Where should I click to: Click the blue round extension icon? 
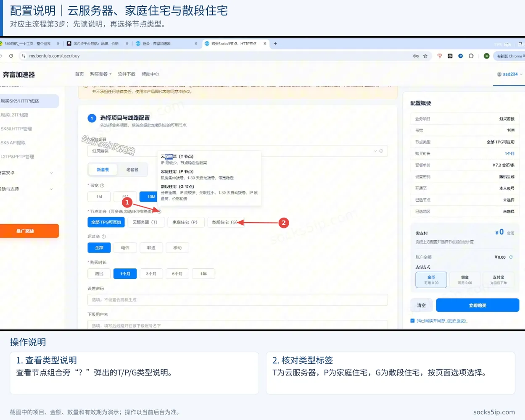[x=461, y=56]
